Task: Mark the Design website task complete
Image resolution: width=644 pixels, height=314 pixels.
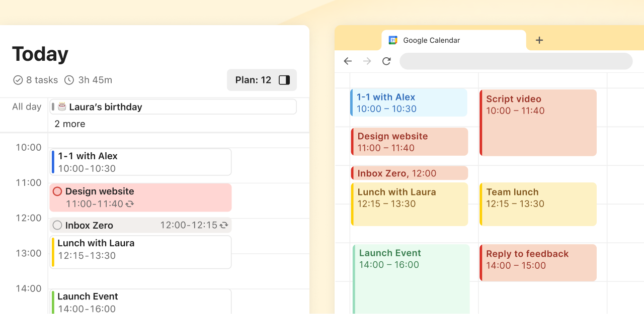Action: (x=57, y=191)
